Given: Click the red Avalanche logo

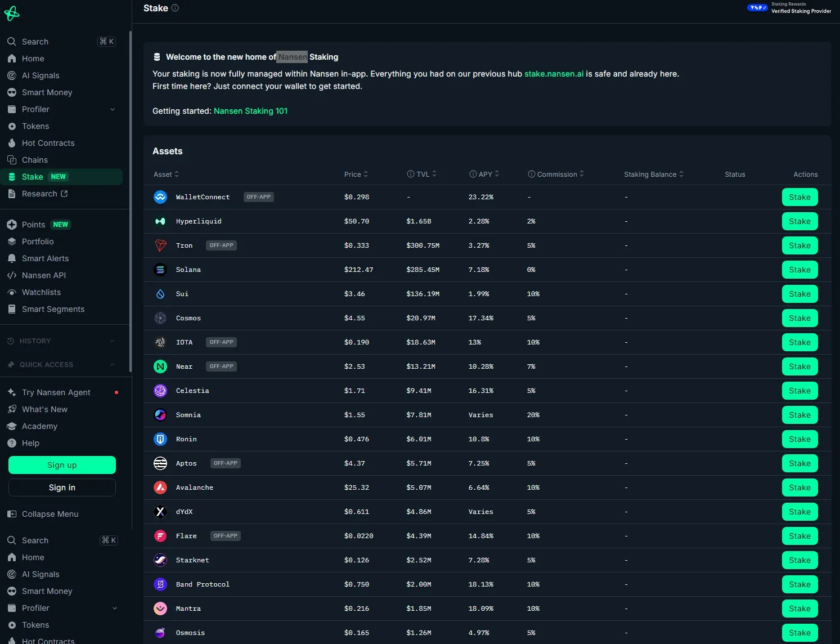Looking at the screenshot, I should [x=160, y=488].
